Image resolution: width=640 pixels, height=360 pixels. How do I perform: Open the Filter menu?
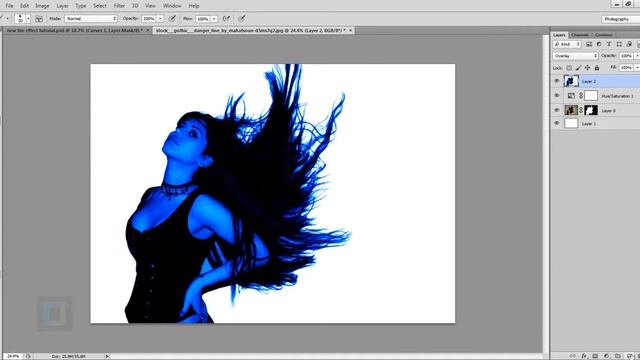pyautogui.click(x=119, y=6)
